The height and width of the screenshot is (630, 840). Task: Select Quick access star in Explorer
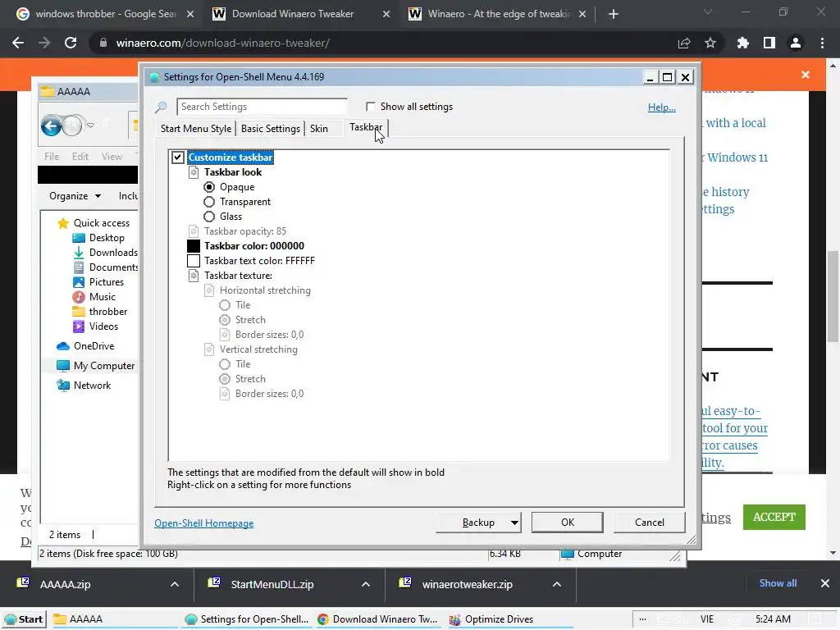[63, 223]
